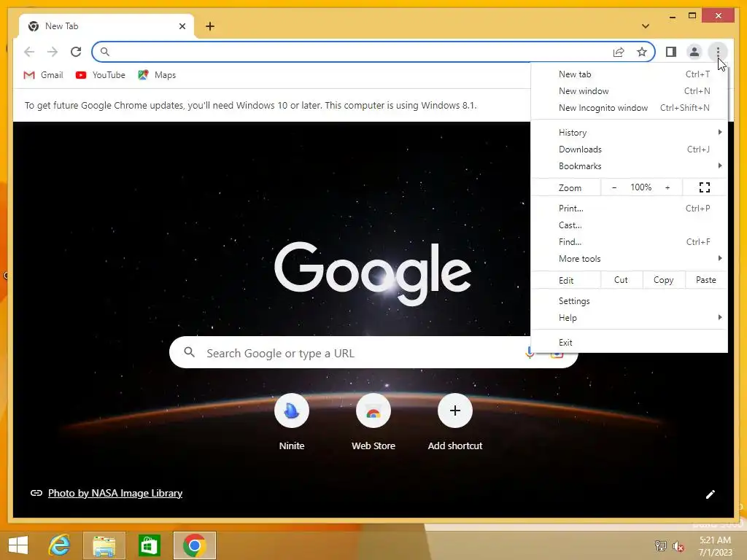
Task: Open Downloads from the menu
Action: tap(629, 149)
